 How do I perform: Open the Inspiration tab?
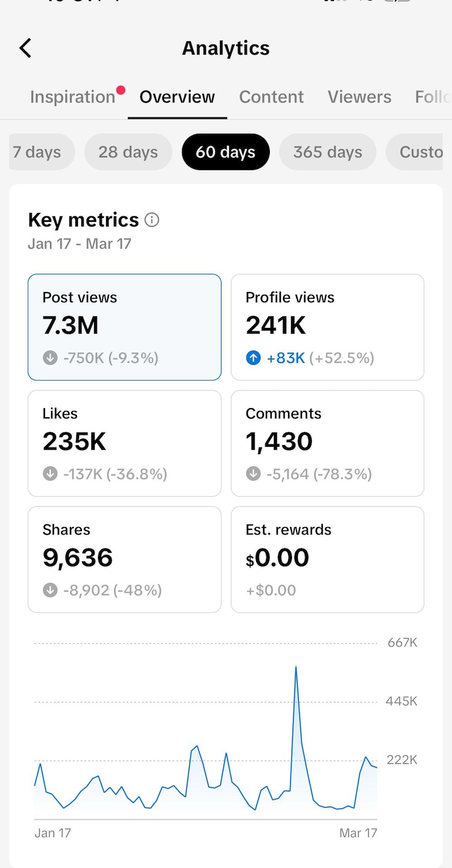point(73,97)
